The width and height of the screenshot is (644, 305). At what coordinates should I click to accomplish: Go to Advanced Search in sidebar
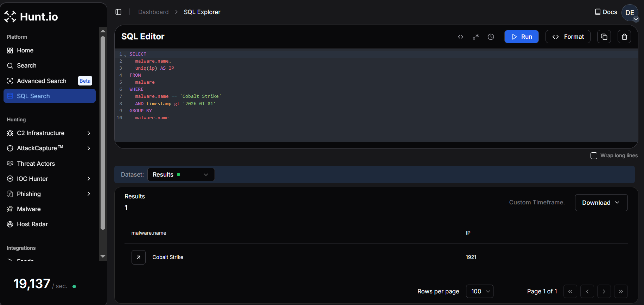point(42,81)
